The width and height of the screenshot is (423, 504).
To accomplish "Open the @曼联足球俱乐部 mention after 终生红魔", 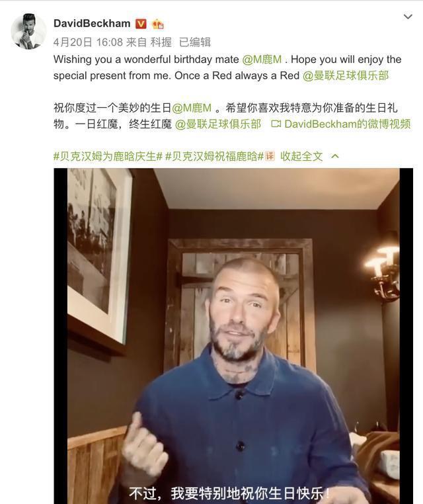I will (218, 124).
